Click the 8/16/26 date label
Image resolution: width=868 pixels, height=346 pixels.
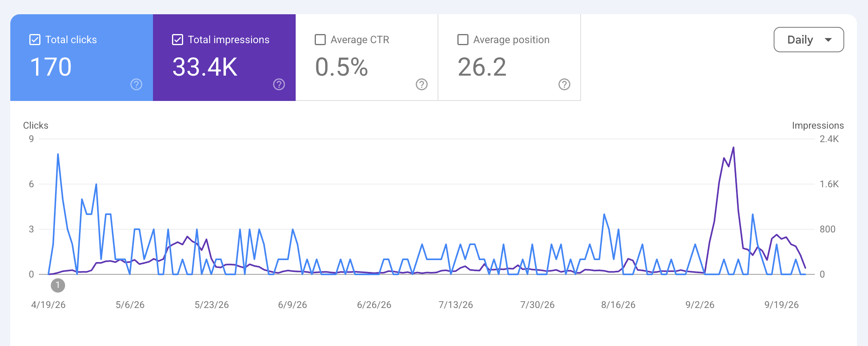tap(618, 305)
